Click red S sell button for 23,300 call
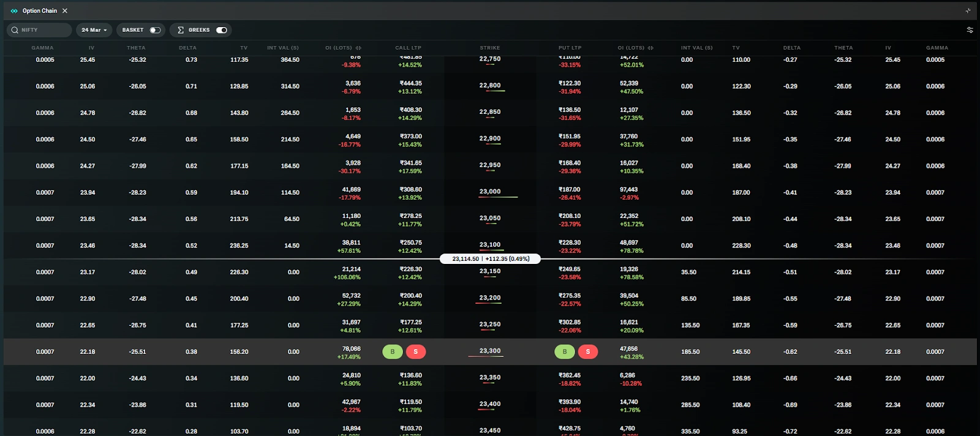The image size is (980, 436). [x=416, y=351]
